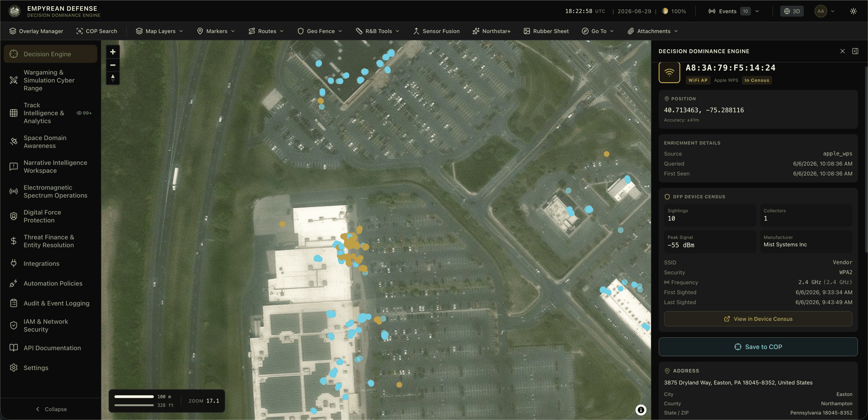
Task: Click the MAC address A8:3A:79:F5:14:24
Action: (731, 68)
